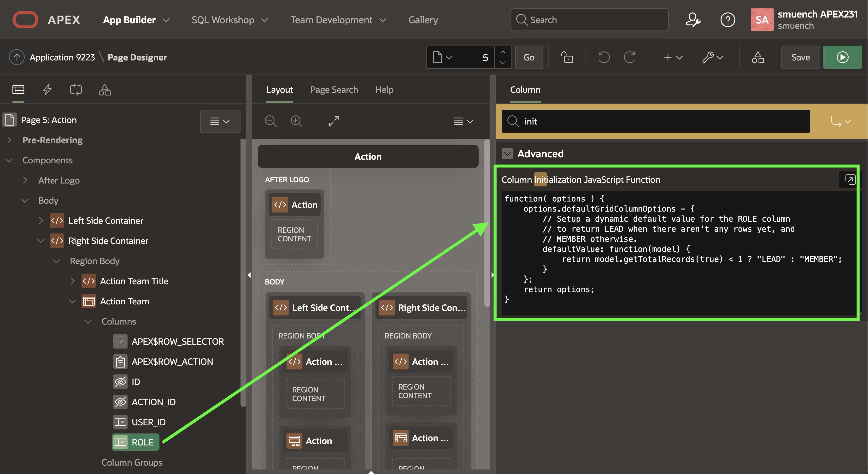
Task: Open Shared Components icon in left pane
Action: tap(105, 90)
